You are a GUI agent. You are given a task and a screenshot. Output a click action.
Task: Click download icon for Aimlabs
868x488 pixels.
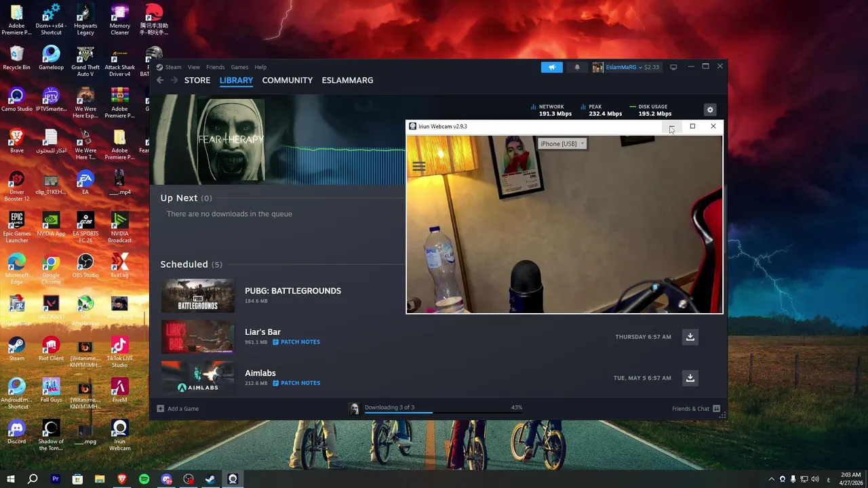click(x=690, y=378)
